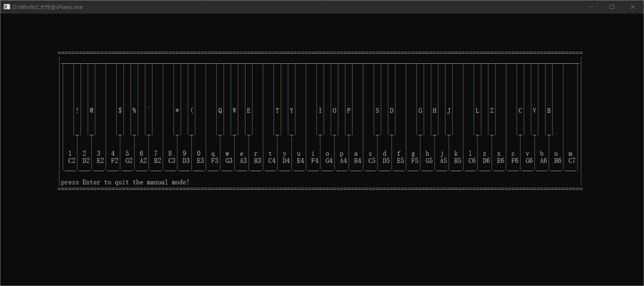Click the black key marked with @ symbol
This screenshot has width=644, height=286.
(x=91, y=100)
